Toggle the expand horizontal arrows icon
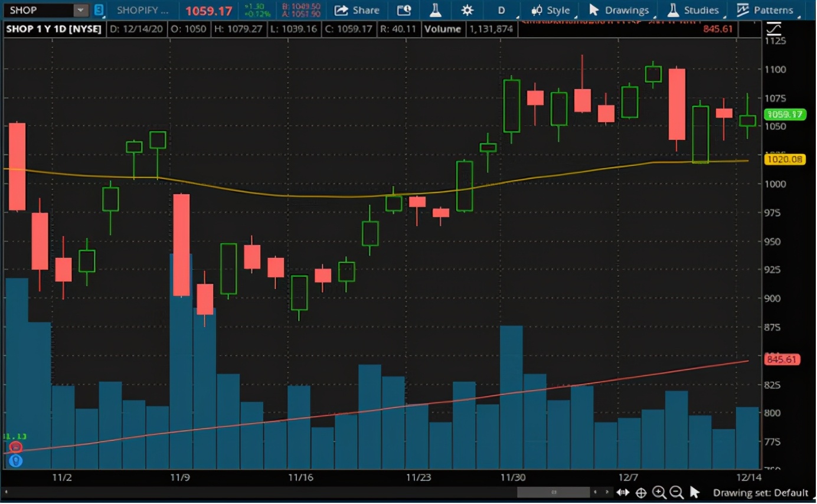This screenshot has width=817, height=504. (623, 492)
